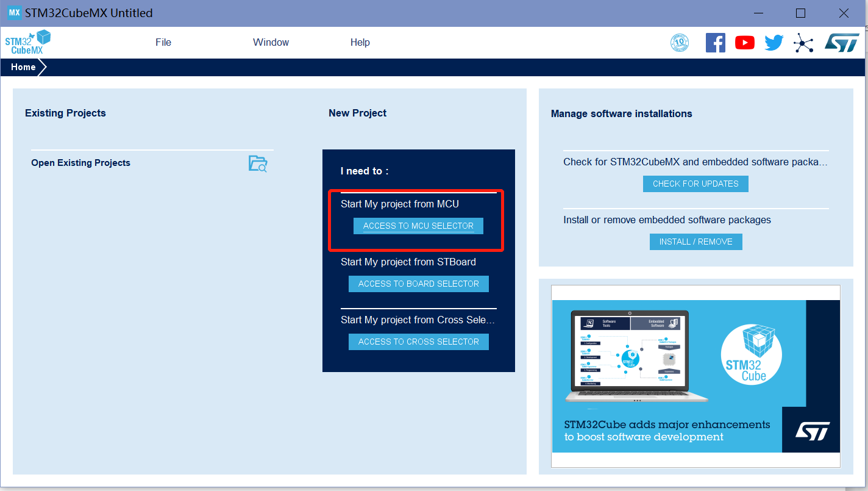Click 'Start My project from Cross Sele...' text
The height and width of the screenshot is (491, 868).
(418, 320)
